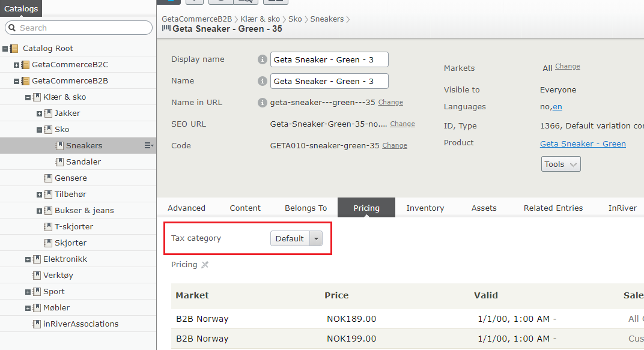
Task: Click the Sneakers breadcrumb link
Action: pos(327,19)
